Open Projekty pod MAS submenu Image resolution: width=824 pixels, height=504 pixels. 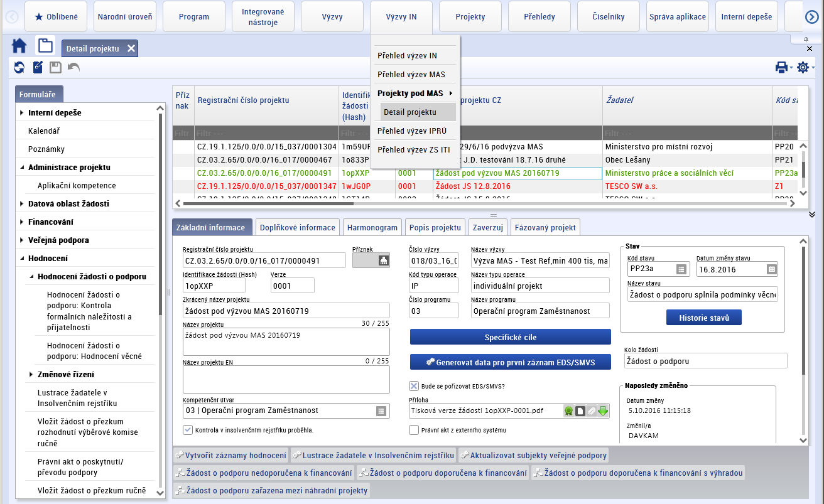coord(415,94)
